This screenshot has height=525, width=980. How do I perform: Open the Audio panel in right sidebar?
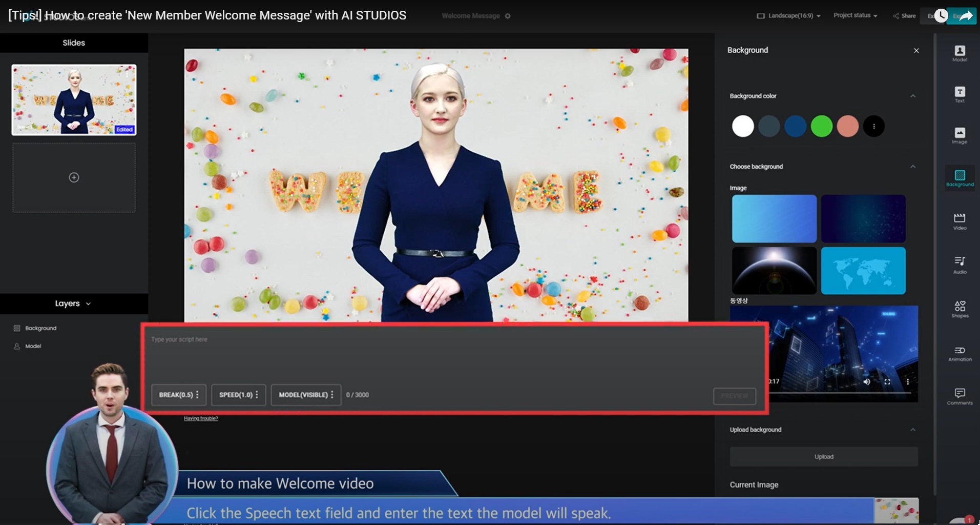(960, 265)
